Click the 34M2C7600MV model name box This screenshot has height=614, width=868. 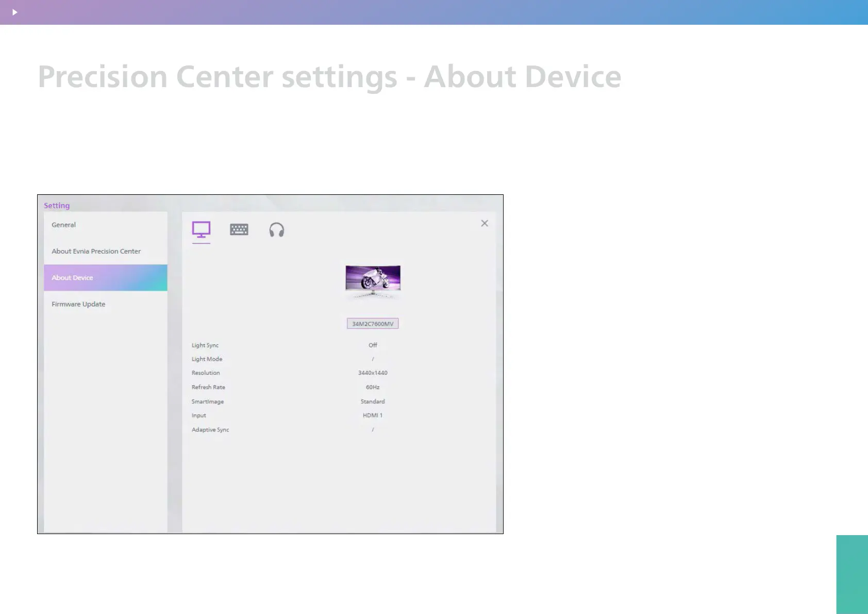[373, 324]
